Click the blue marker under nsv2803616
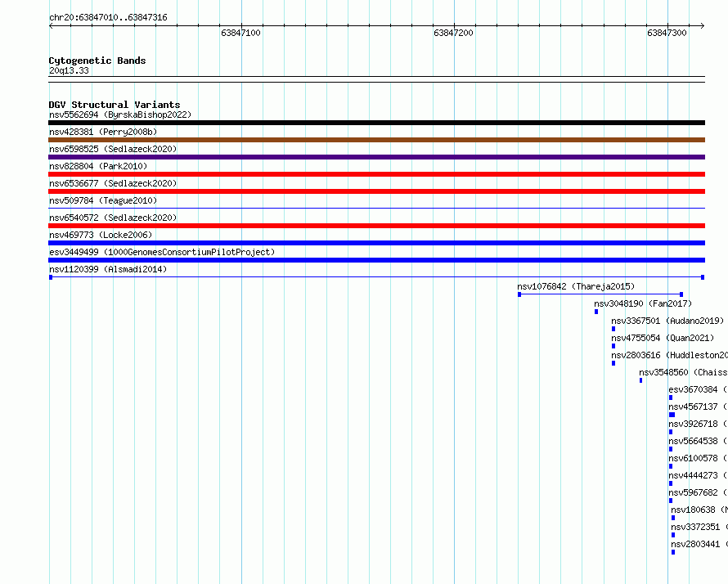The height and width of the screenshot is (584, 728). click(613, 363)
